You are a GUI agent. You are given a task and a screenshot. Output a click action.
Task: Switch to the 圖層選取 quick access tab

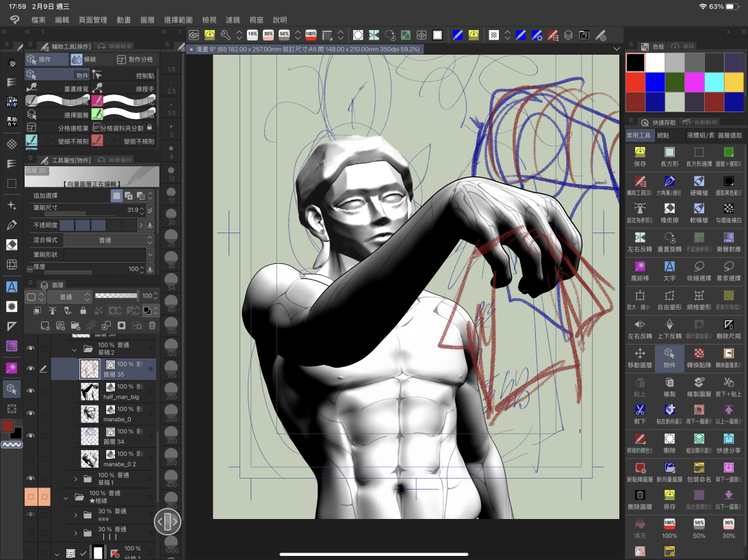point(730,135)
